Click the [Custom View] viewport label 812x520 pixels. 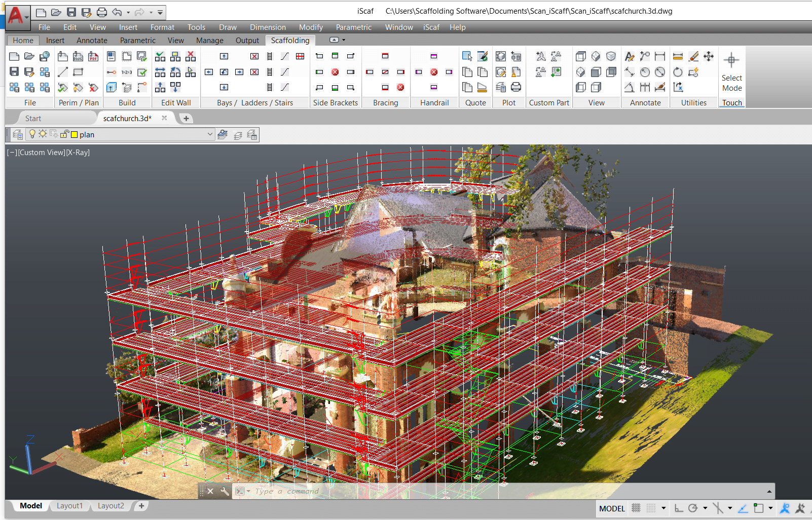(x=42, y=153)
